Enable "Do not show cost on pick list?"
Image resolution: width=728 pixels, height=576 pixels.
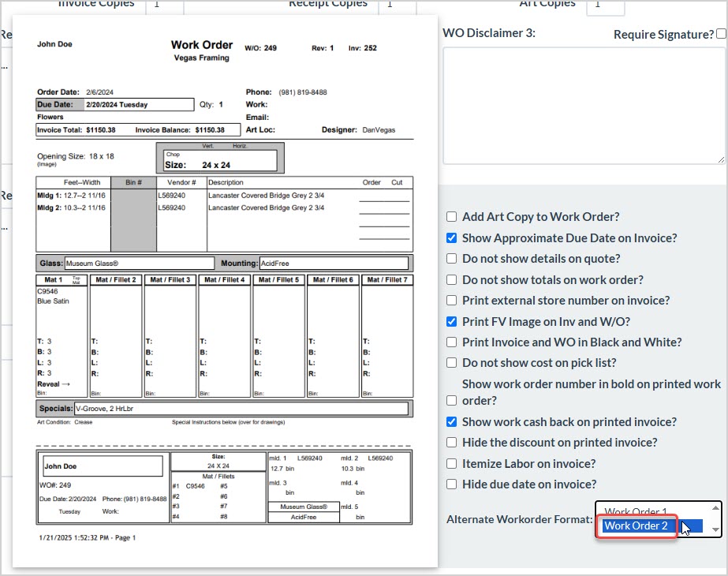(451, 363)
